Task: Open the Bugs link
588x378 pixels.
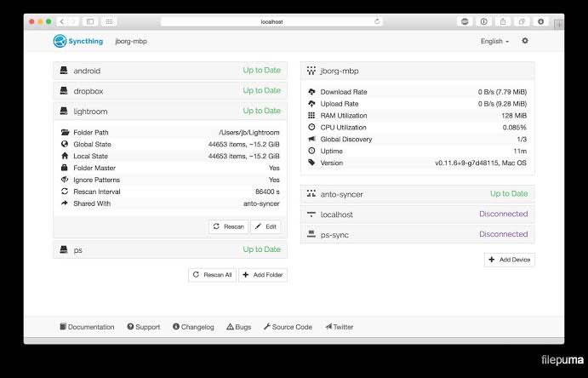Action: (239, 327)
